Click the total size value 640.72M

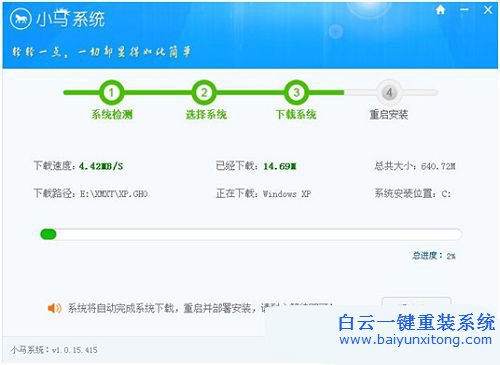pyautogui.click(x=438, y=166)
